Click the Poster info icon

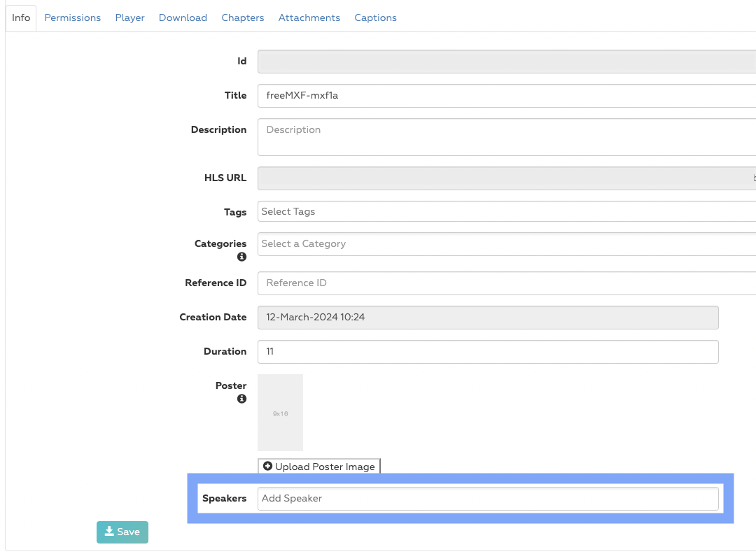click(x=241, y=399)
